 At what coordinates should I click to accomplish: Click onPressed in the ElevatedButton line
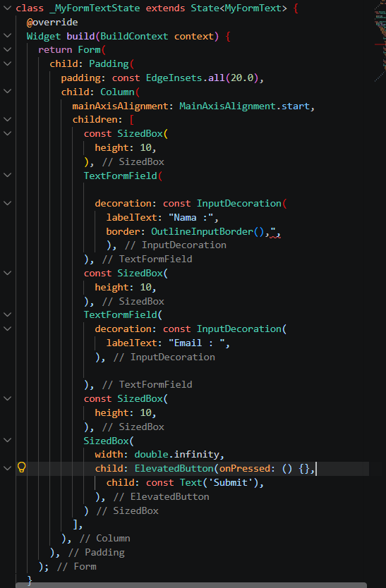[x=245, y=468]
